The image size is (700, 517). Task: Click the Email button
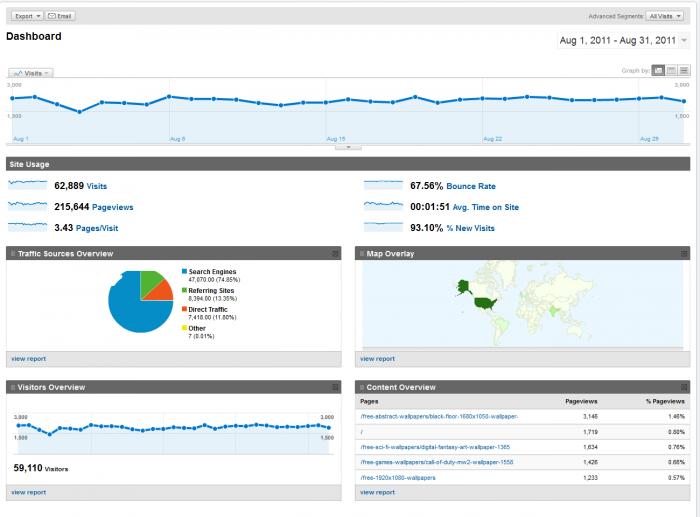[x=60, y=16]
